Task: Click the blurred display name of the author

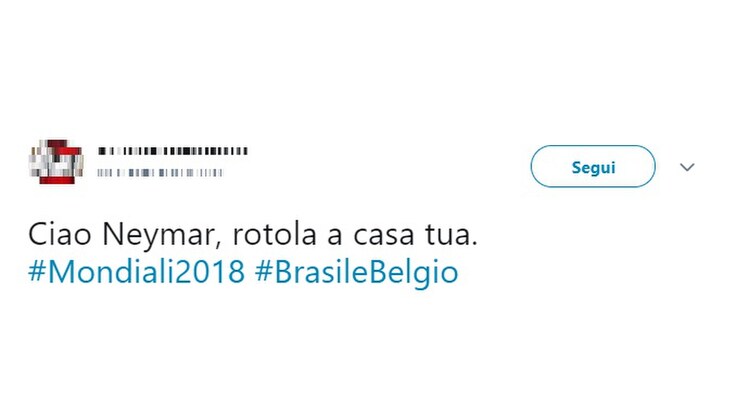Action: pos(173,151)
